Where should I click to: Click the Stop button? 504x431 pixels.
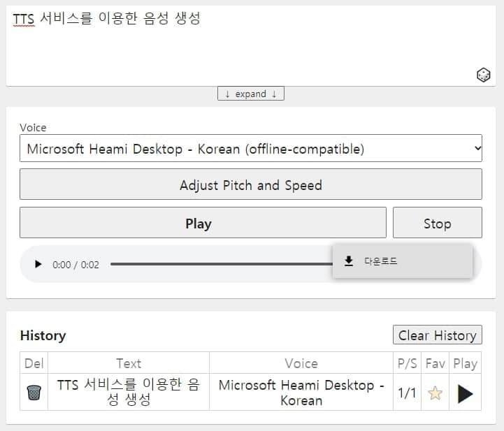[x=438, y=223]
